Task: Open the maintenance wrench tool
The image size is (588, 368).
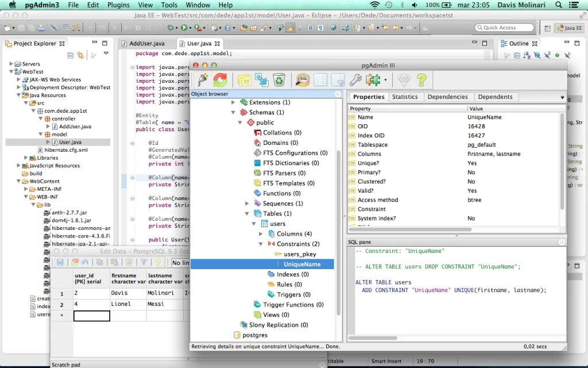Action: click(355, 80)
